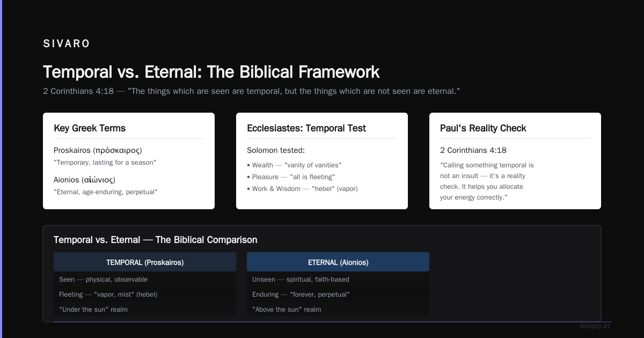Click the "Key Greek Terms" card heading

(x=90, y=128)
